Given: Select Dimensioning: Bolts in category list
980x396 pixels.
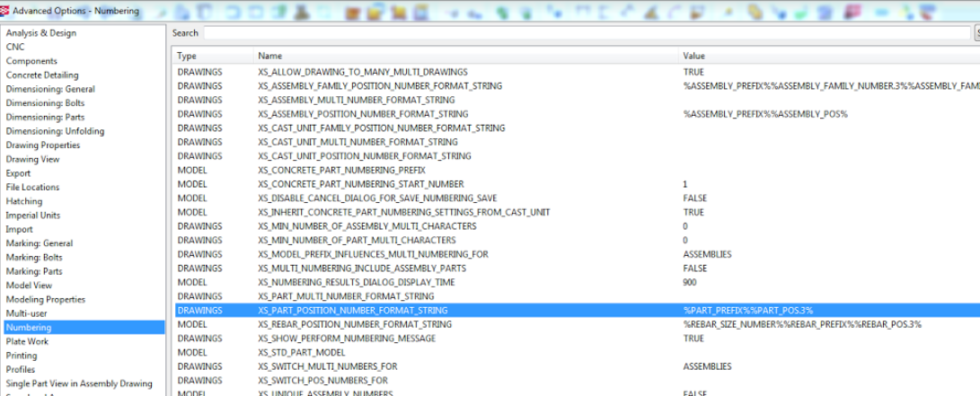Looking at the screenshot, I should tap(47, 103).
